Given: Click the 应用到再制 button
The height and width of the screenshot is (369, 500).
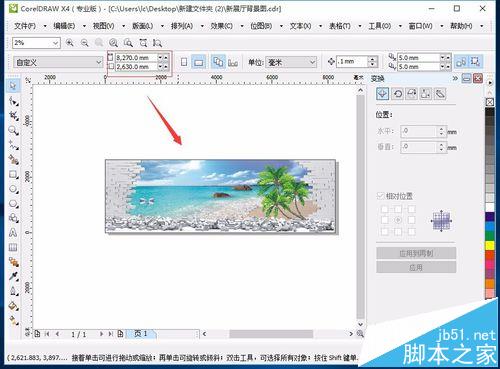Looking at the screenshot, I should tap(416, 253).
